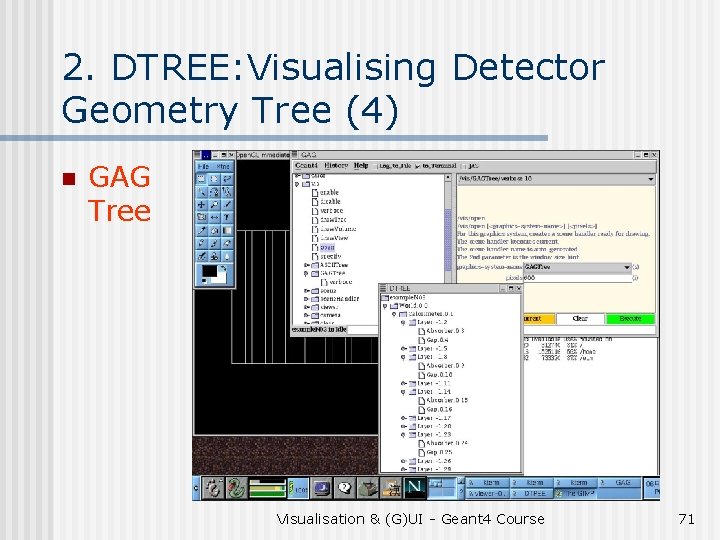Click the white Clear button
The width and height of the screenshot is (720, 540).
(x=580, y=318)
